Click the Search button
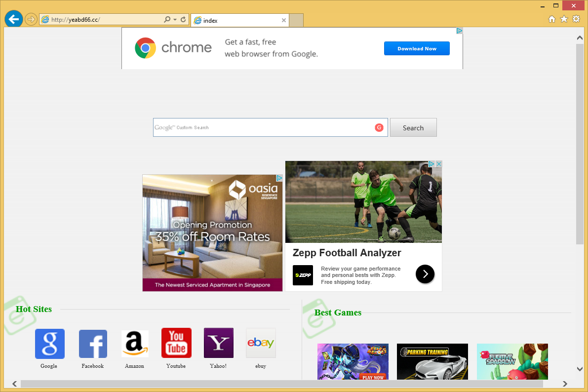The image size is (588, 392). point(413,127)
